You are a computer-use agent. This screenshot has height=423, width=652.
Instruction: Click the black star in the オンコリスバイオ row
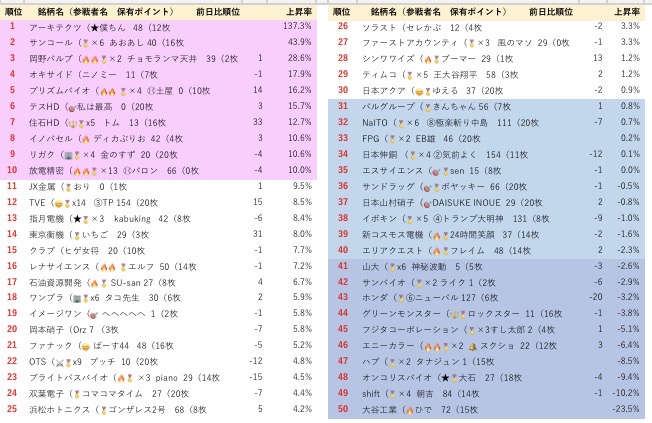443,377
